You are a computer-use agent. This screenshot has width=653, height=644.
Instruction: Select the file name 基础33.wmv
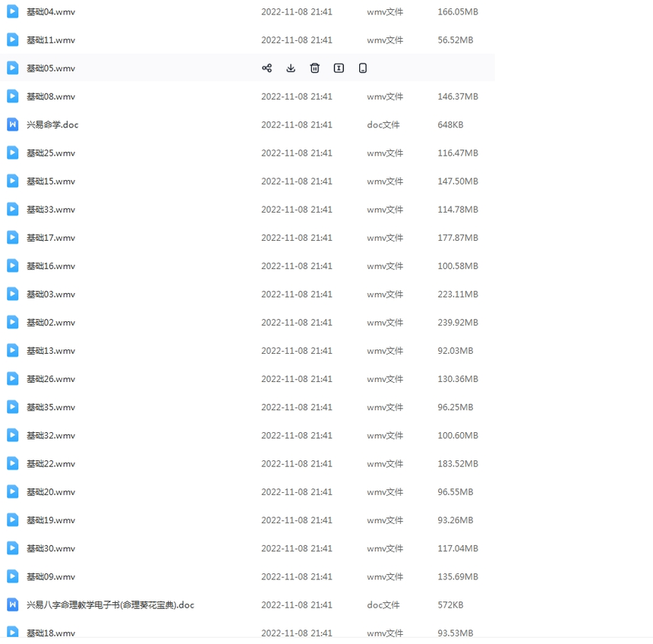click(x=51, y=210)
